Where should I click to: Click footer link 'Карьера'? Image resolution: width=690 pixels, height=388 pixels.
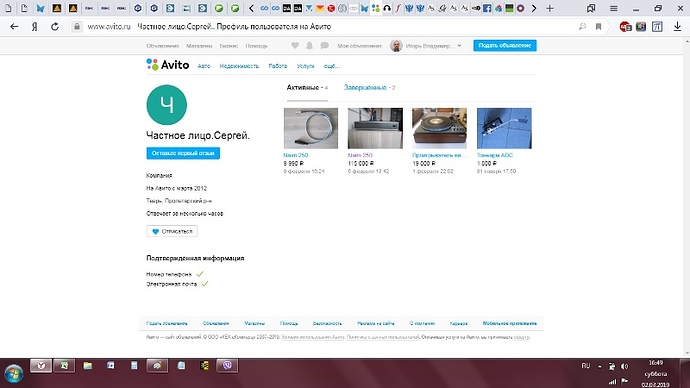[x=459, y=323]
